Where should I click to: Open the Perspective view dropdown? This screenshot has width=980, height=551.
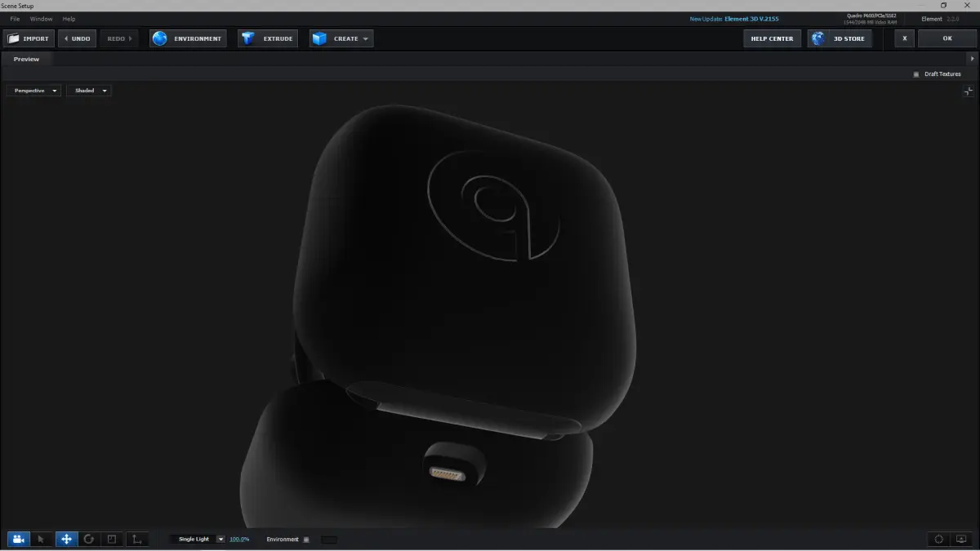[x=33, y=91]
